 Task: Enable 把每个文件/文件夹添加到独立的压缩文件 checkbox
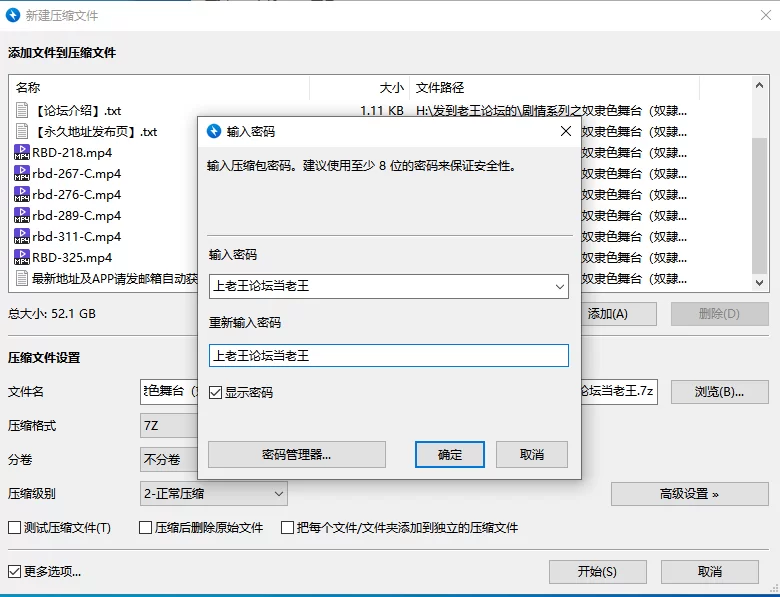pyautogui.click(x=288, y=527)
